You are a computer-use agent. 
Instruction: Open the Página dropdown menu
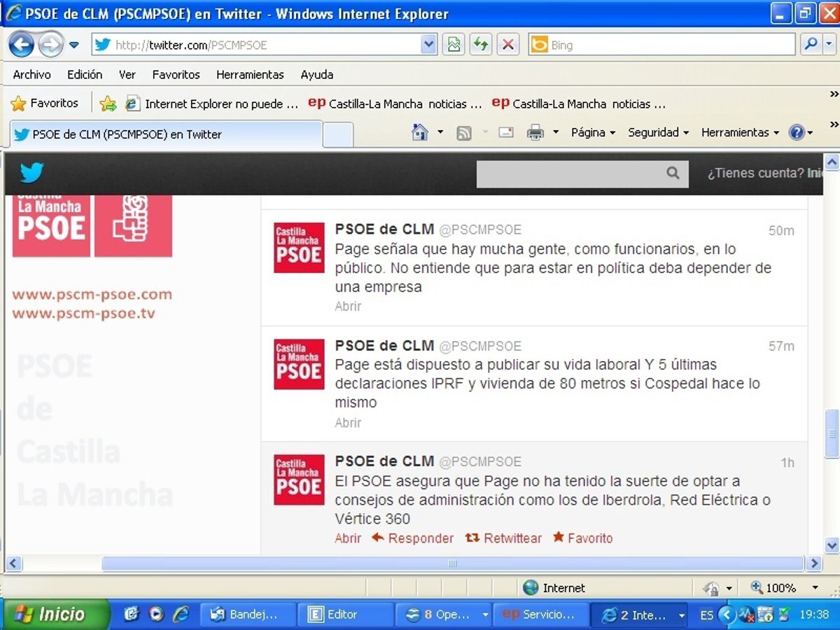tap(593, 132)
